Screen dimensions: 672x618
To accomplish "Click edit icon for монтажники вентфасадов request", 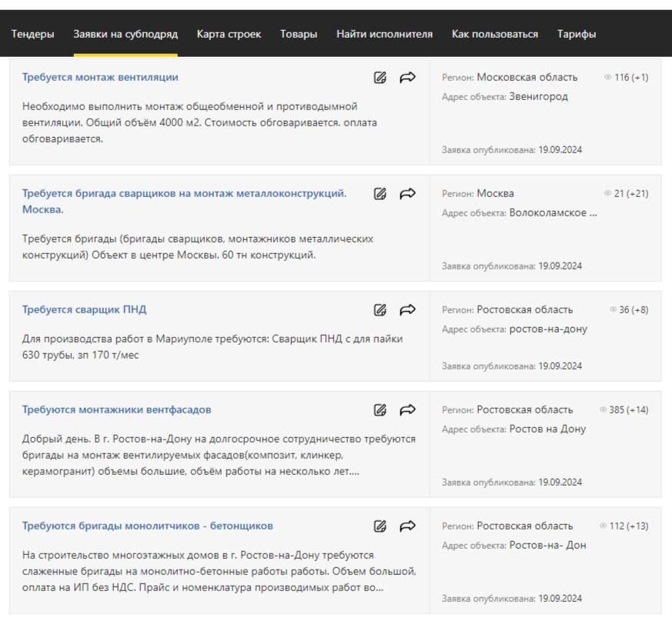I will pos(379,409).
